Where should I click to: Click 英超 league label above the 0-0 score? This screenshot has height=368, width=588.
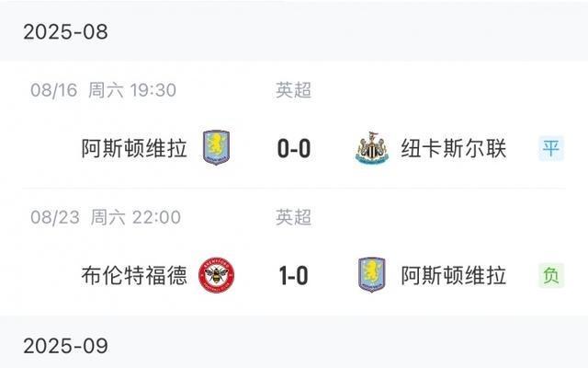[x=294, y=90]
